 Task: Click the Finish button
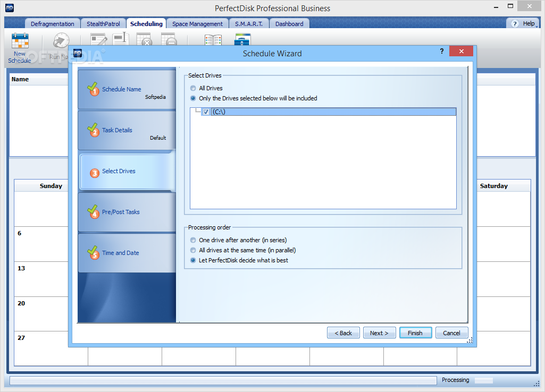(x=415, y=333)
